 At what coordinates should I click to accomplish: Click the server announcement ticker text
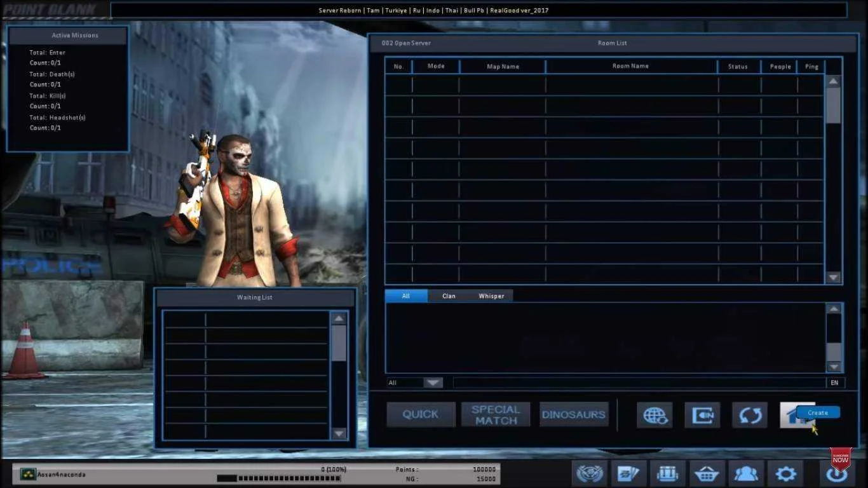tap(433, 10)
